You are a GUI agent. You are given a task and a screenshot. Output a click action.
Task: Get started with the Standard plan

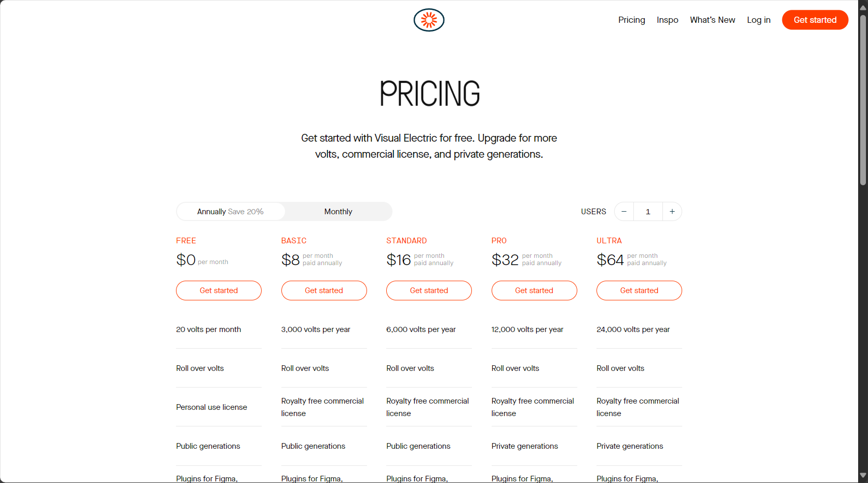click(x=429, y=291)
